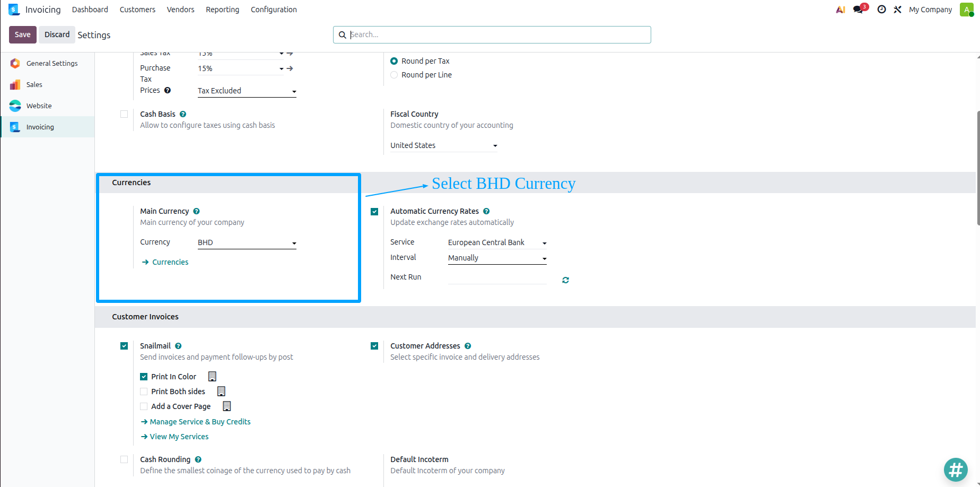Check Add a Cover Page
The image size is (980, 487).
pyautogui.click(x=144, y=406)
